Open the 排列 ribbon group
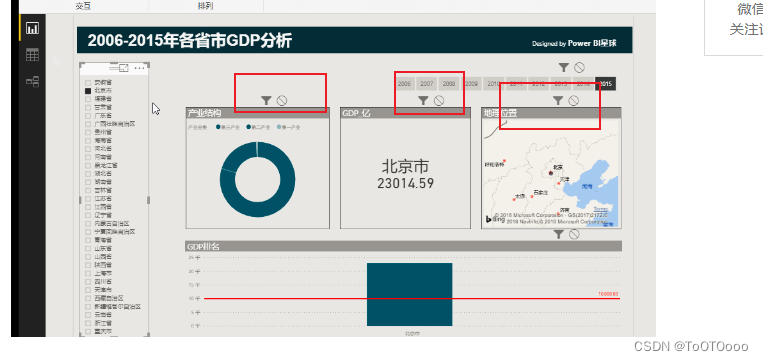Screen dimensions: 763x361 (x=205, y=6)
